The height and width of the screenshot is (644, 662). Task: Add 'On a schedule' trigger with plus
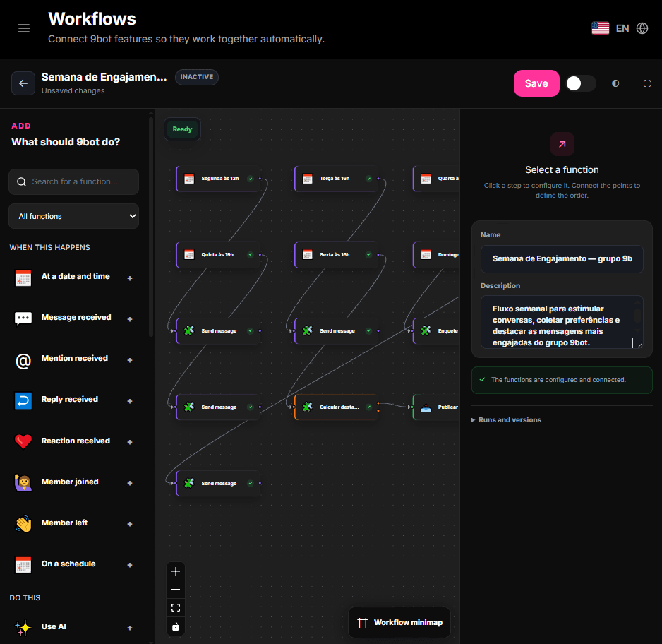pyautogui.click(x=130, y=565)
